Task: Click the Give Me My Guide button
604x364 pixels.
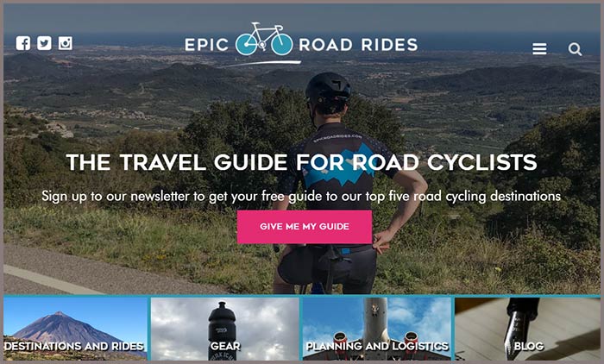Action: (305, 227)
